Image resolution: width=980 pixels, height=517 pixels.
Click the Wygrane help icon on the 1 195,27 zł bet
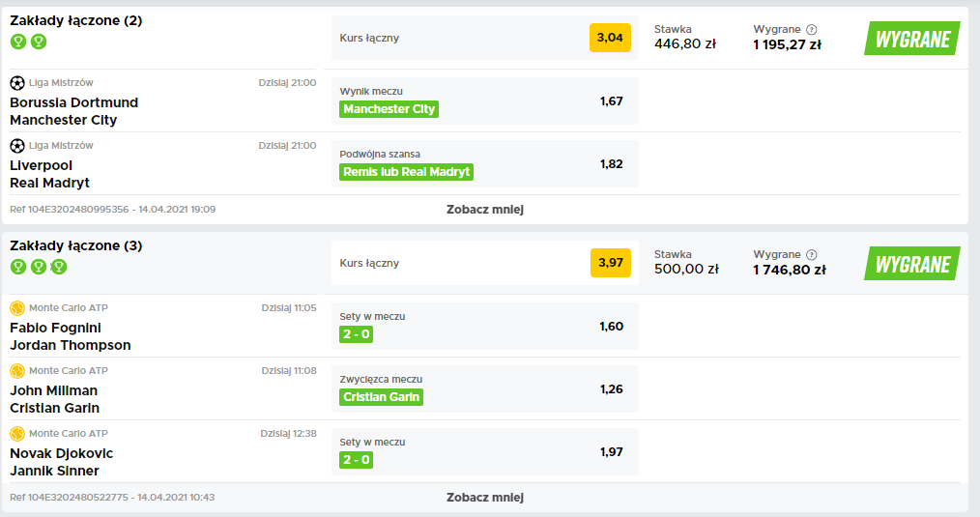(811, 29)
